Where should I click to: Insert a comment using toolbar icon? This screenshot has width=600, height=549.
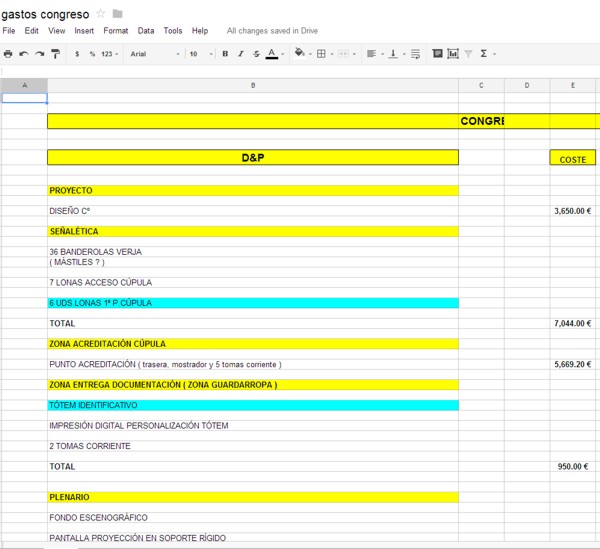[437, 53]
